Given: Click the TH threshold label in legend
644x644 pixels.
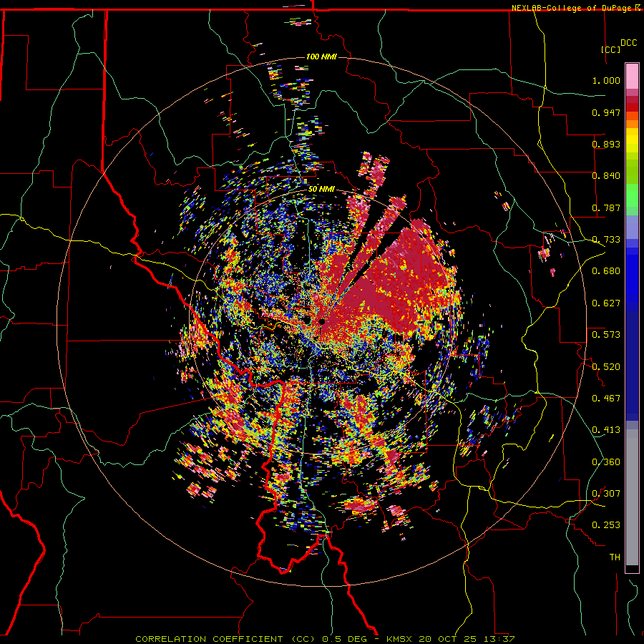Looking at the screenshot, I should click(615, 557).
